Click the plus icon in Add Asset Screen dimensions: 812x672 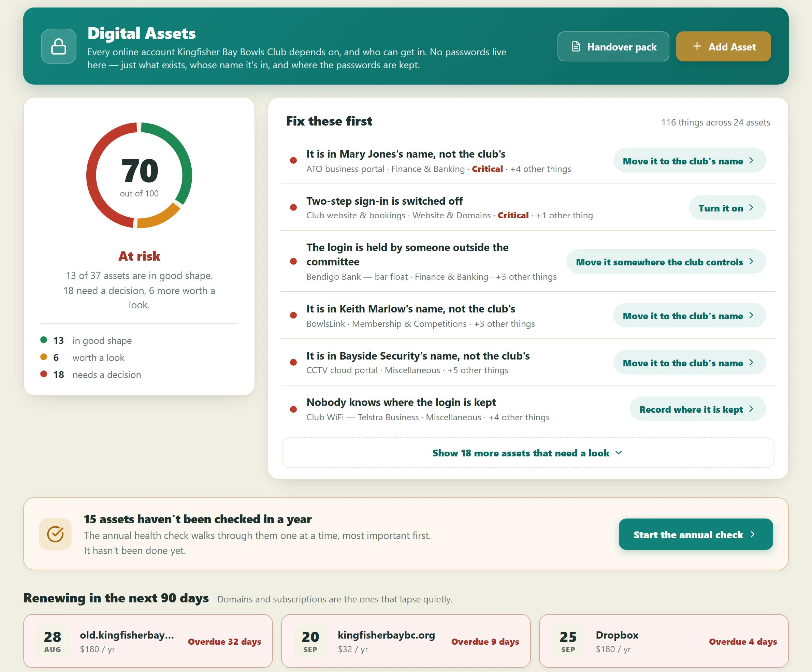pos(697,46)
